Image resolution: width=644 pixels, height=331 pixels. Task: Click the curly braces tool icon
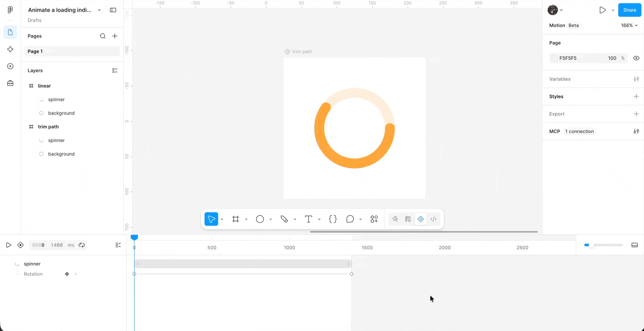point(333,219)
